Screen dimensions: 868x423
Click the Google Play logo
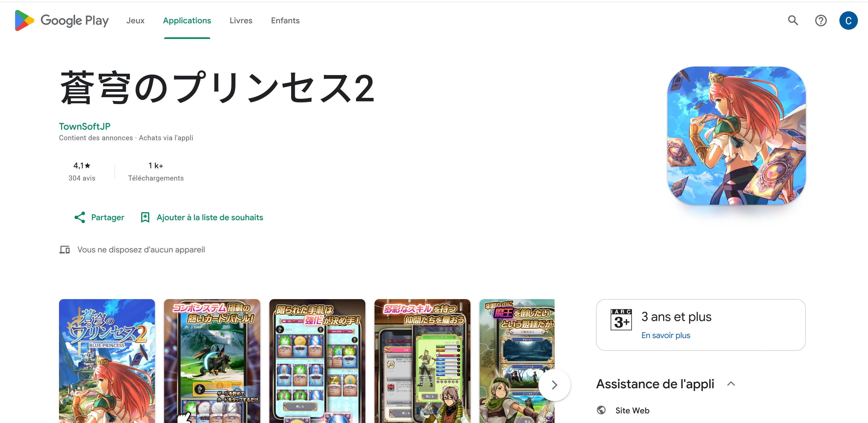coord(62,20)
